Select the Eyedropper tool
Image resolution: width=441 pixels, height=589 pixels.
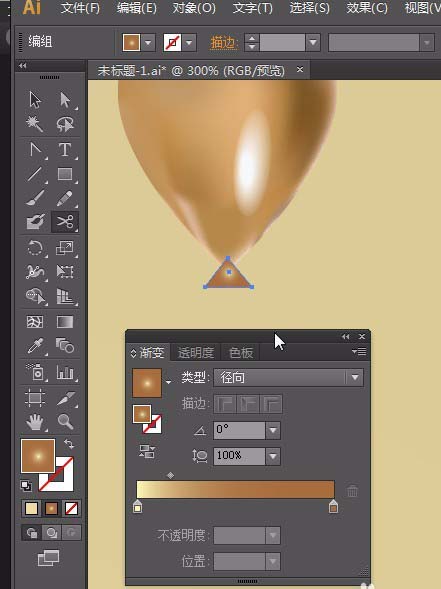35,346
